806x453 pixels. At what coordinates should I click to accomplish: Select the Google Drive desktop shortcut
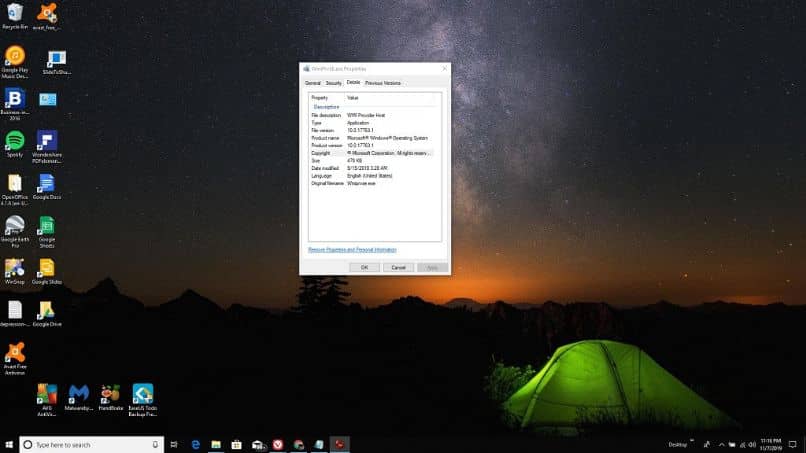[47, 314]
